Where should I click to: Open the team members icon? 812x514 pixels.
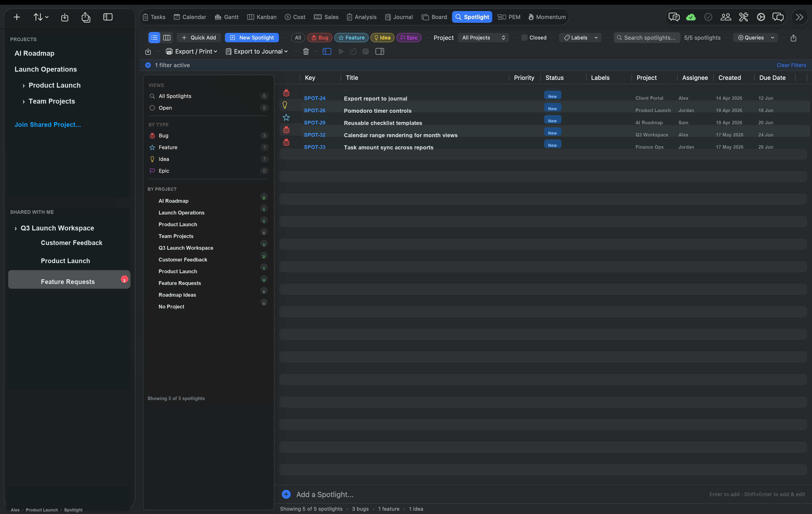tap(726, 17)
